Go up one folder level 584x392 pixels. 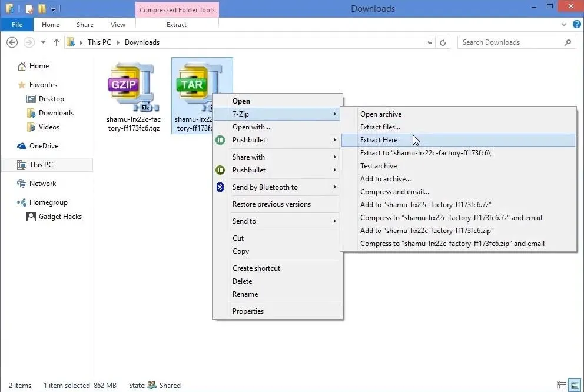[57, 42]
